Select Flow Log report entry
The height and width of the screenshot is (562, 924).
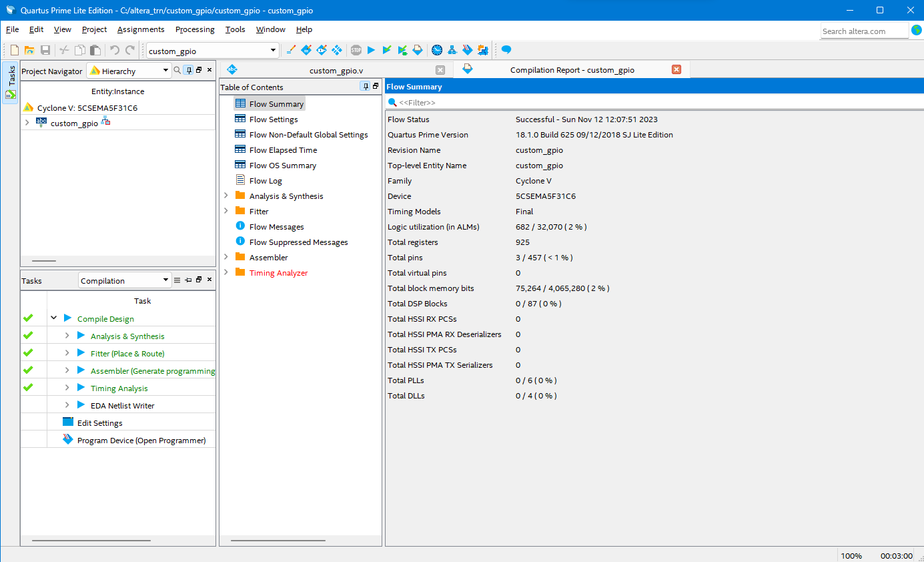pos(266,181)
